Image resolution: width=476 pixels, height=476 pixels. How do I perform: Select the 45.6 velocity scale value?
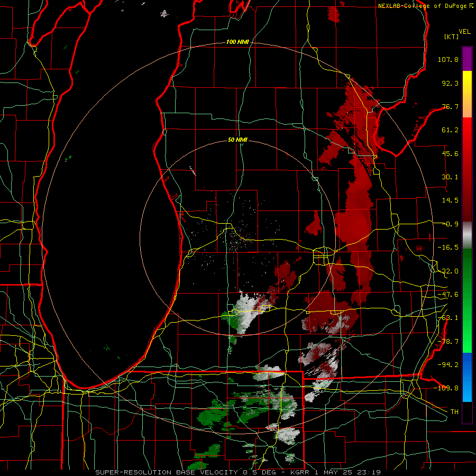(450, 153)
